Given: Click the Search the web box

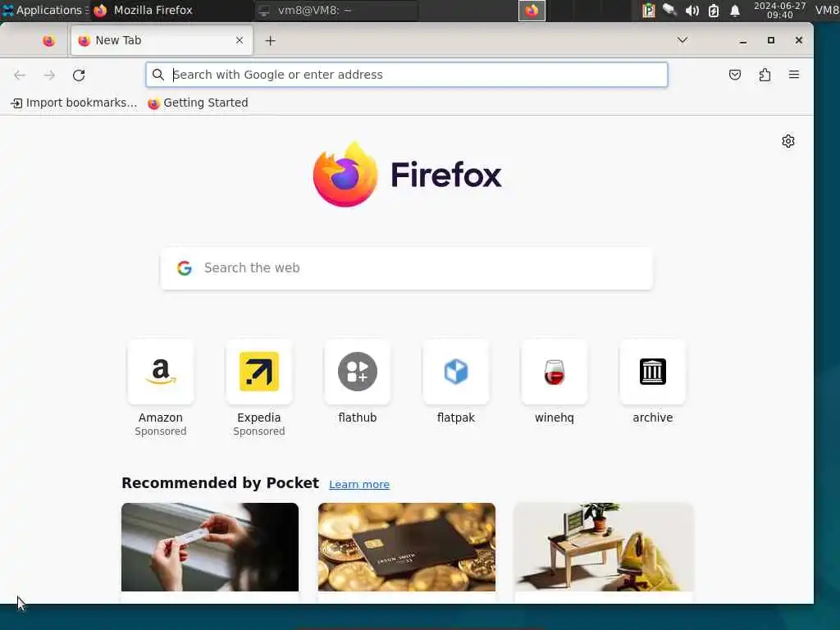Looking at the screenshot, I should [407, 268].
